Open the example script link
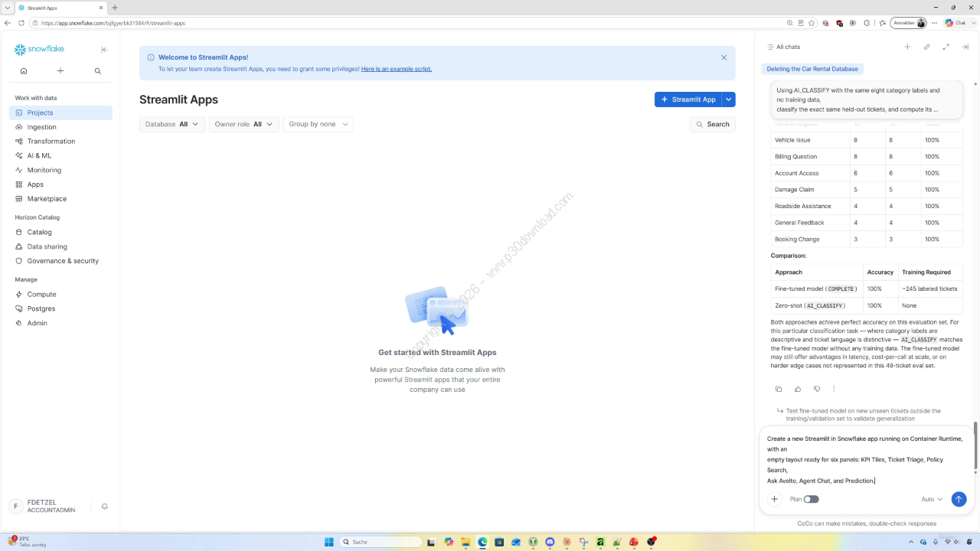This screenshot has width=980, height=551. click(397, 69)
